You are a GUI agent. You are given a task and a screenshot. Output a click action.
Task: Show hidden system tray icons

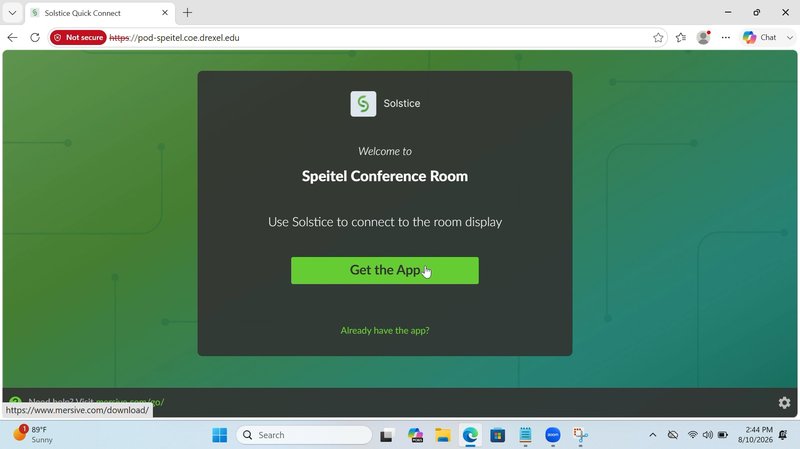[653, 435]
